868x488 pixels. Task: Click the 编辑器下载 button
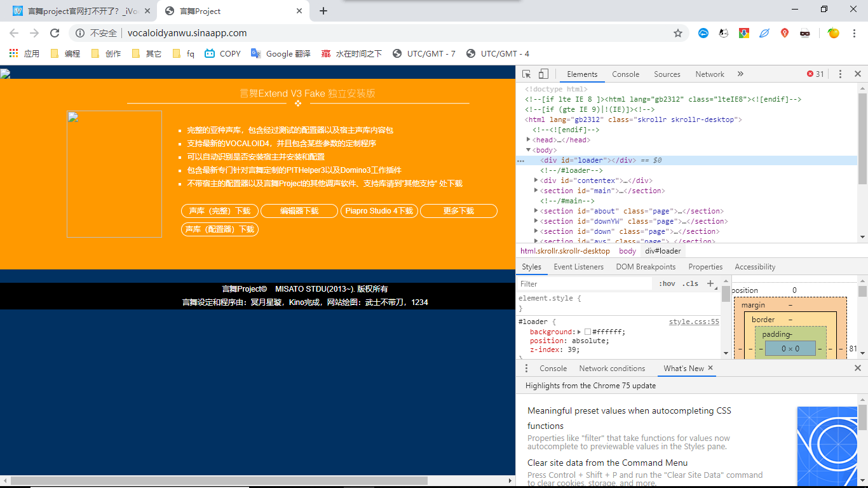[299, 211]
